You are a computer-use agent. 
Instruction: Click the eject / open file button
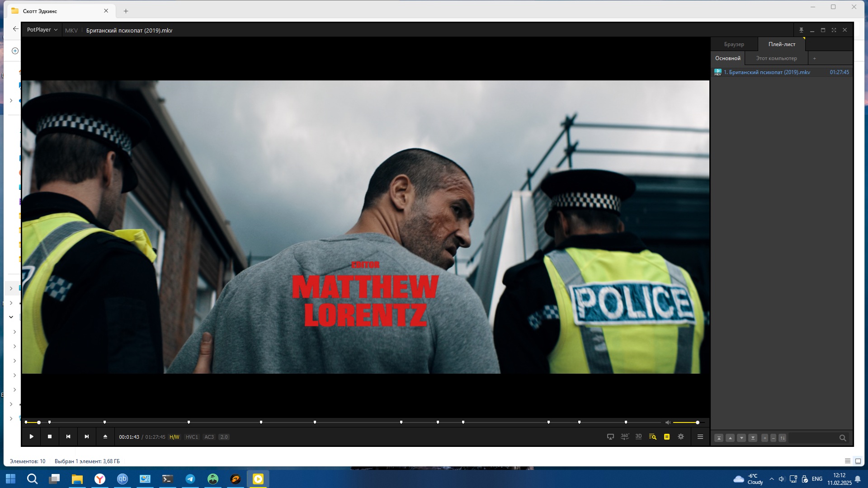[105, 436]
